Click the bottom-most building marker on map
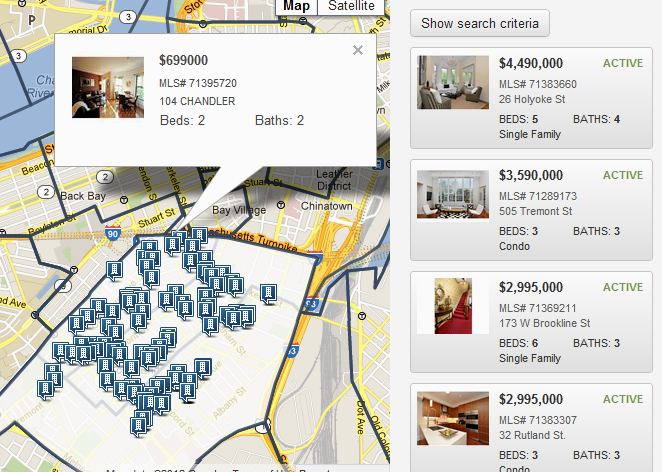Screen dimensions: 662x472 click(138, 427)
